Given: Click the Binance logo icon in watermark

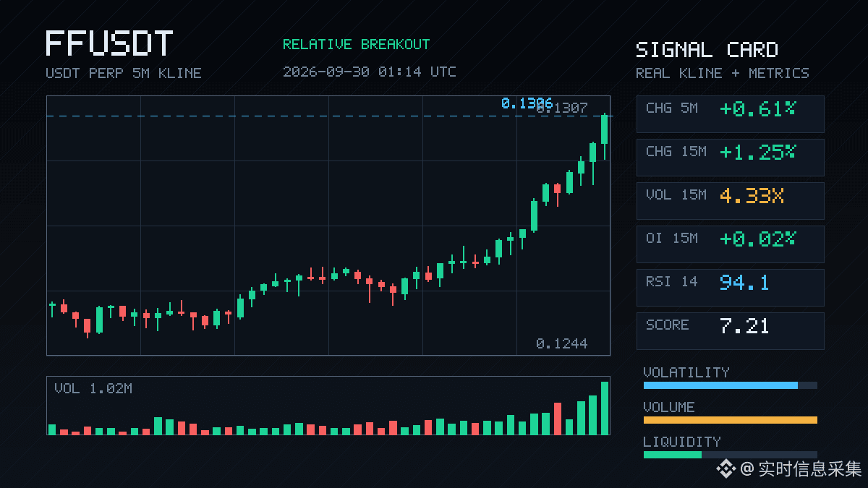Looking at the screenshot, I should tap(726, 469).
